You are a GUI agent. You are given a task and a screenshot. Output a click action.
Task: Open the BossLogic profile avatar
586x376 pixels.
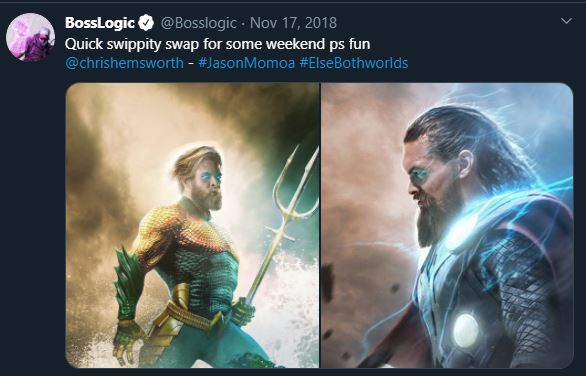click(31, 37)
